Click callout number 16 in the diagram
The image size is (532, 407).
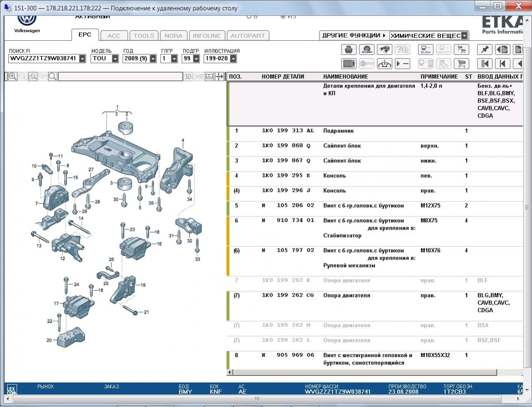(x=159, y=243)
